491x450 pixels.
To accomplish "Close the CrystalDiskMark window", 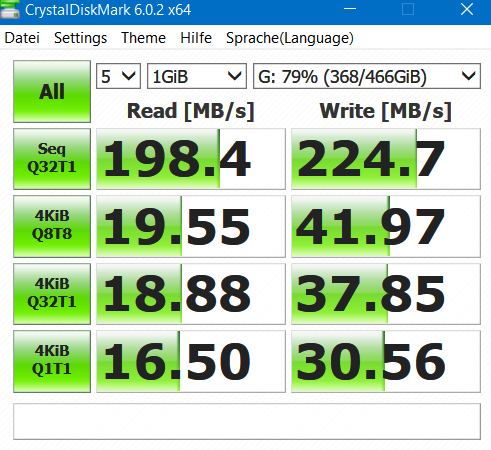I will coord(467,9).
